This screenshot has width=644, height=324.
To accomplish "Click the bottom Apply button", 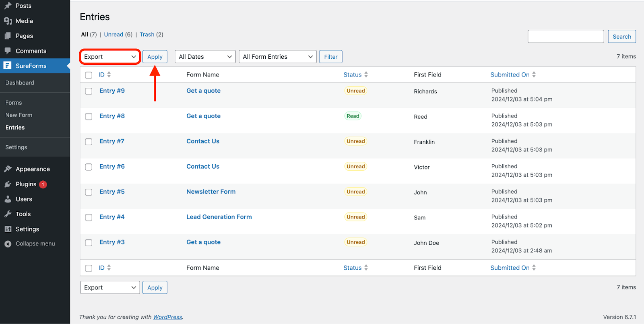I will [x=155, y=287].
